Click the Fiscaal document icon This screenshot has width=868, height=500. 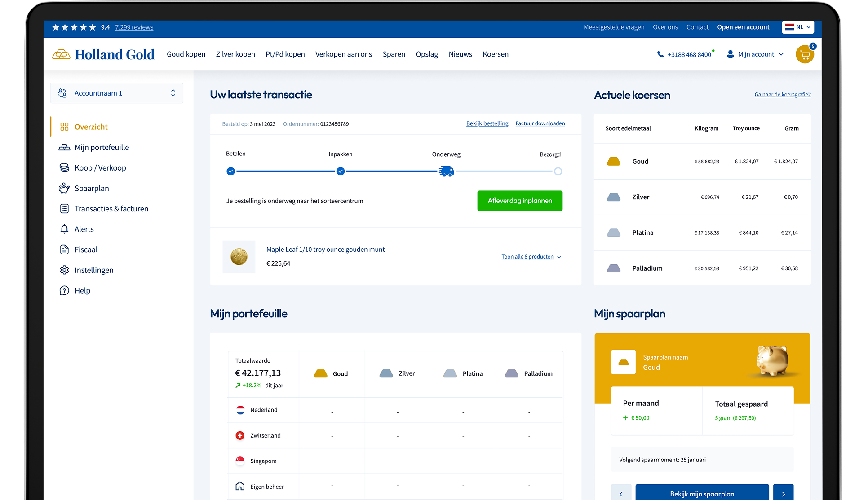[64, 250]
